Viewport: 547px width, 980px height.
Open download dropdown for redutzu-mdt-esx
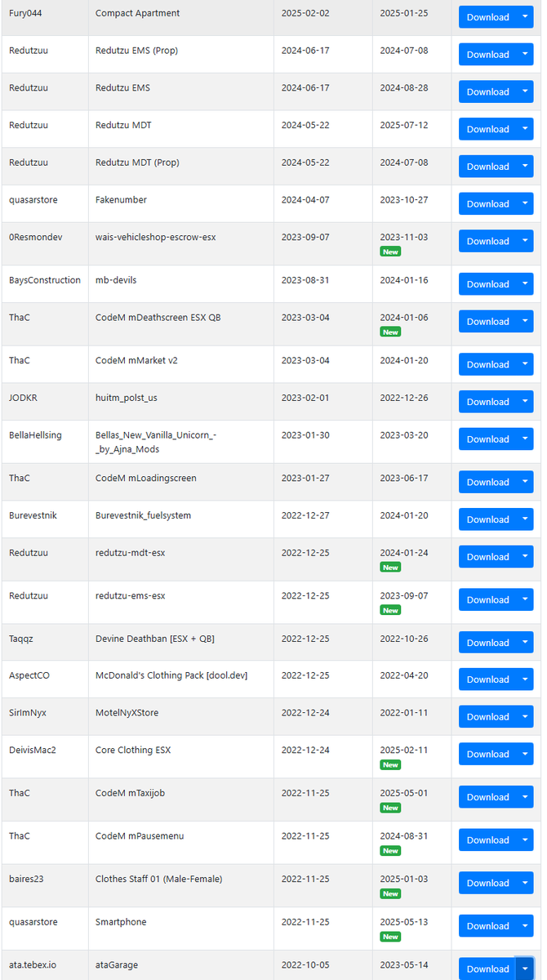pos(525,557)
